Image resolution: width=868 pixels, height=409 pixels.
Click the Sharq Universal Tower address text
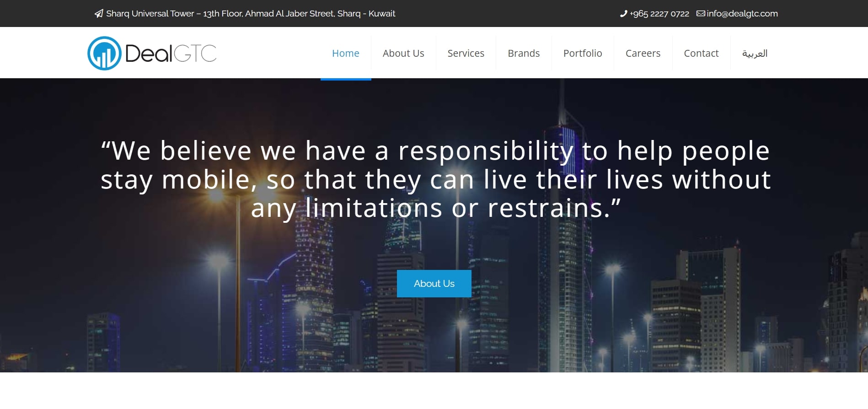[251, 14]
